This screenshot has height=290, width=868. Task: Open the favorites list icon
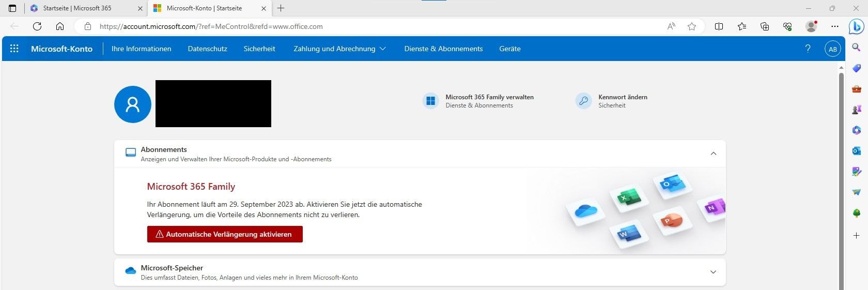(x=742, y=26)
